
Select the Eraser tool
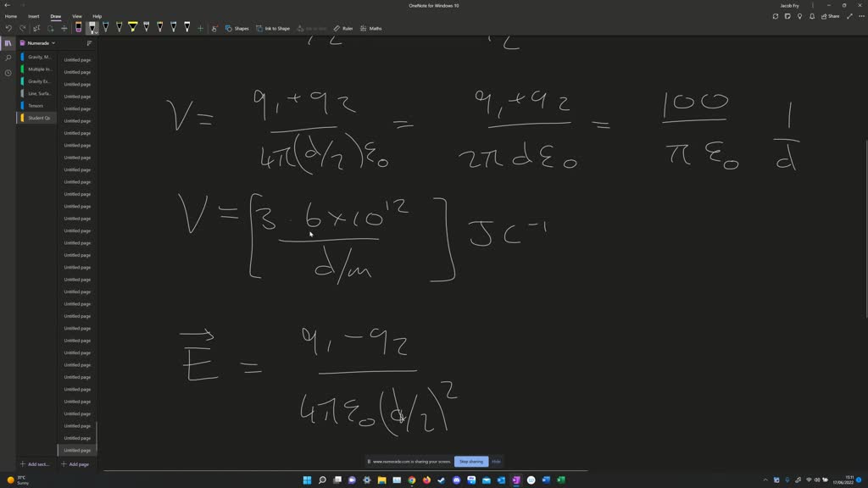coord(77,27)
